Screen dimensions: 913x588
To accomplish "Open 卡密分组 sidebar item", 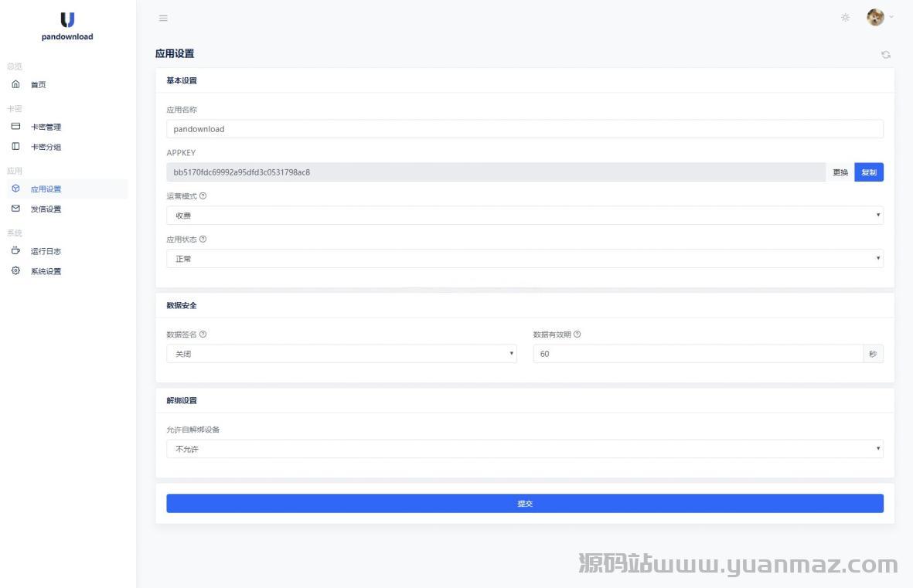I will (46, 148).
